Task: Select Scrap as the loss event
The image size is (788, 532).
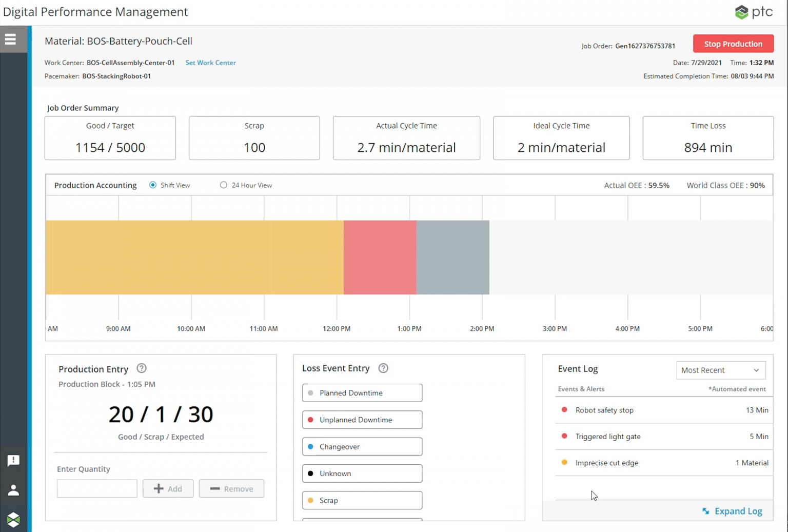Action: coord(362,500)
